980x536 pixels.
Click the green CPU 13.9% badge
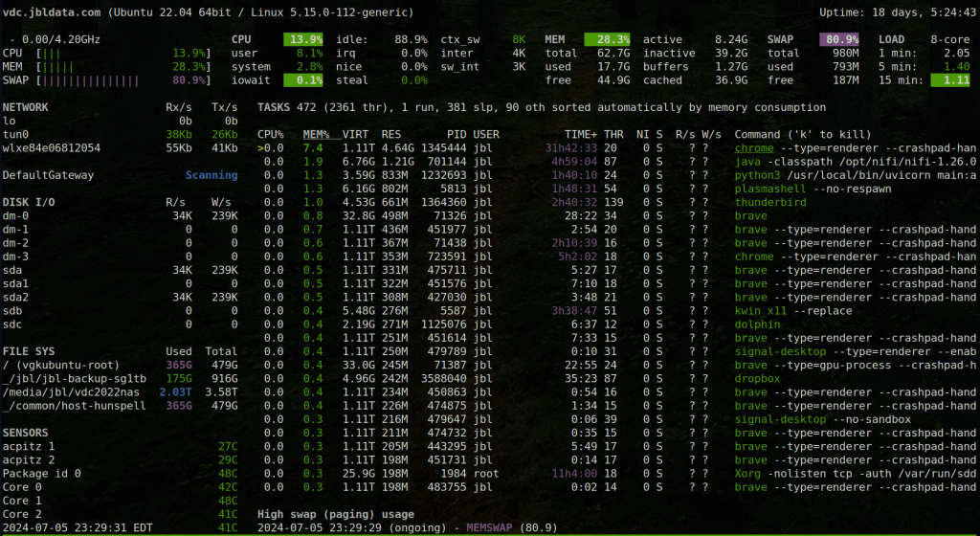pos(304,40)
